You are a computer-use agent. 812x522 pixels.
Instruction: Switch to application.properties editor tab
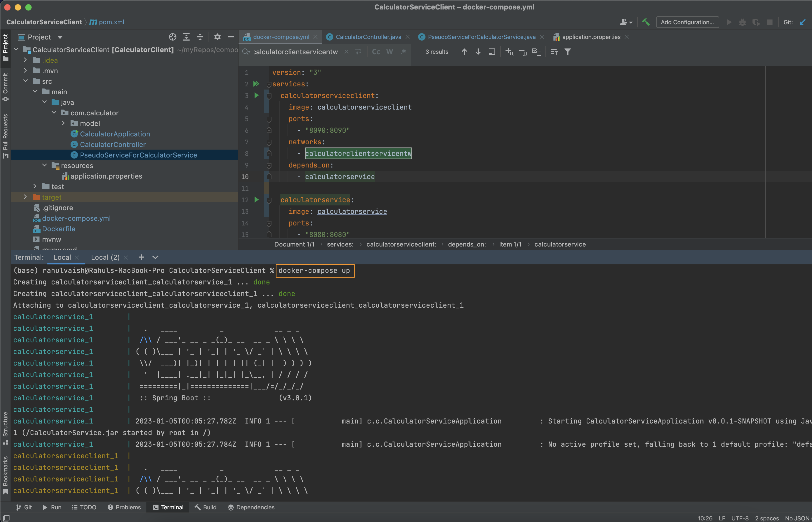591,37
